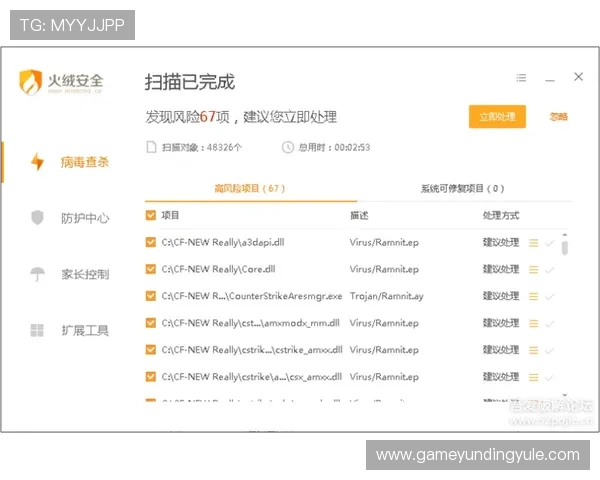Viewport: 600px width, 480px height.
Task: Click the trust checkmark for CounterStrikeAresmgr.exe row
Action: click(x=549, y=297)
